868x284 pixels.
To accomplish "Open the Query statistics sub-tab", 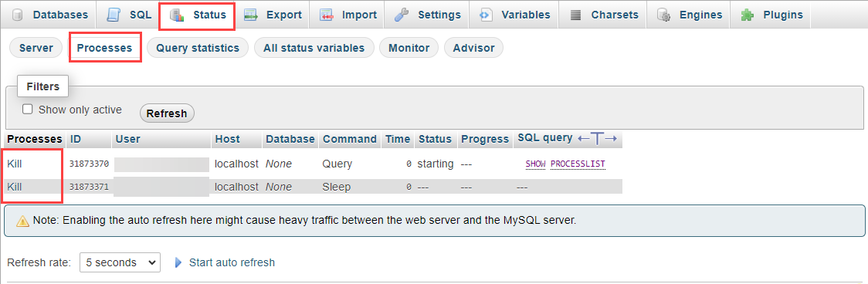I will click(198, 48).
